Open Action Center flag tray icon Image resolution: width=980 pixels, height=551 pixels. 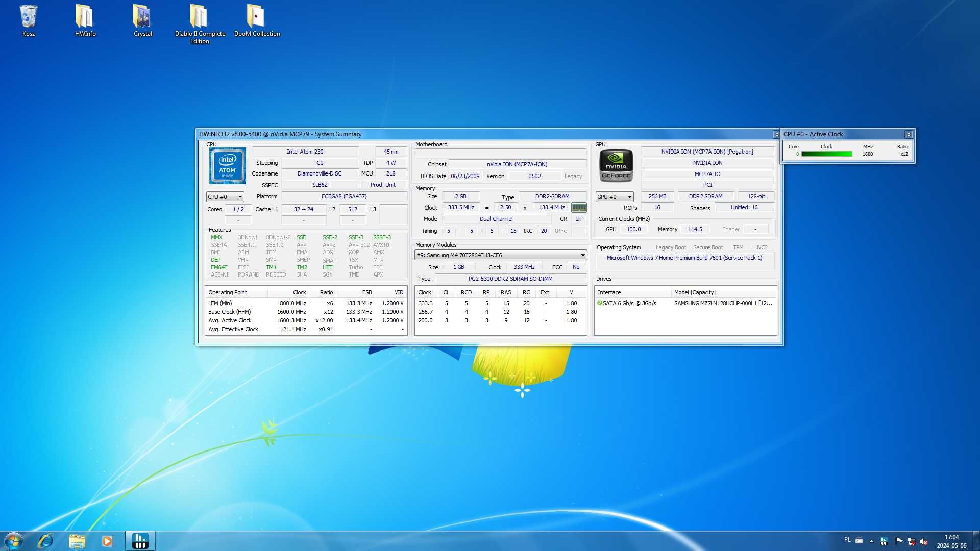(x=899, y=541)
